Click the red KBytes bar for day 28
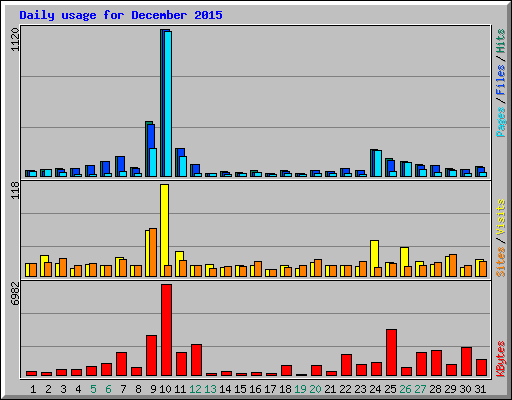Viewport: 512px width, 400px height. 437,363
